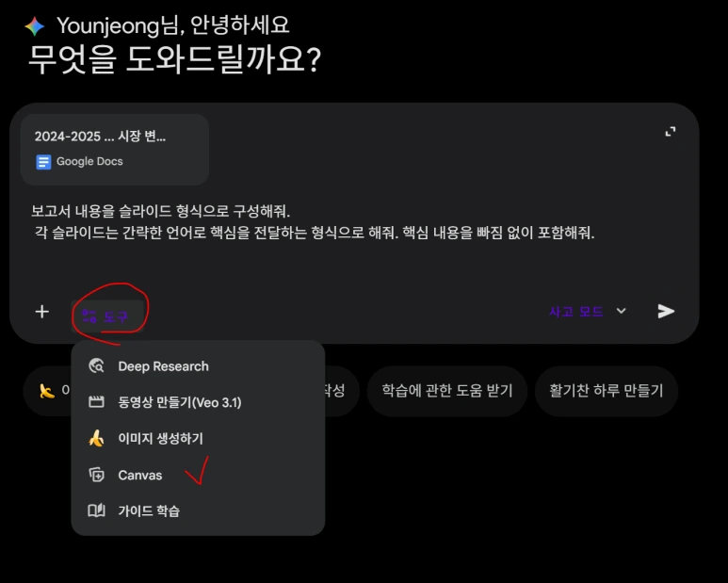Image resolution: width=728 pixels, height=583 pixels.
Task: Click the blue Google Docs file icon
Action: pyautogui.click(x=43, y=162)
